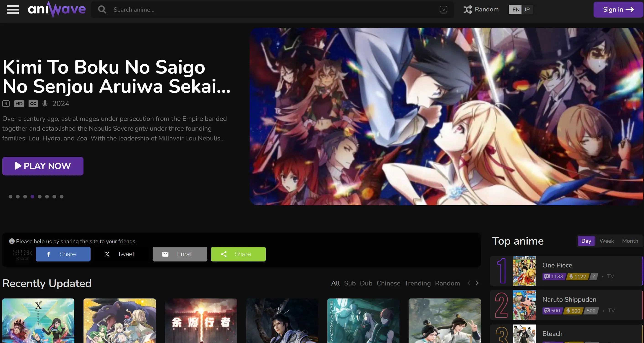Open the second Recently Updated poster with the blue dragon
This screenshot has width=644, height=343.
click(x=120, y=321)
